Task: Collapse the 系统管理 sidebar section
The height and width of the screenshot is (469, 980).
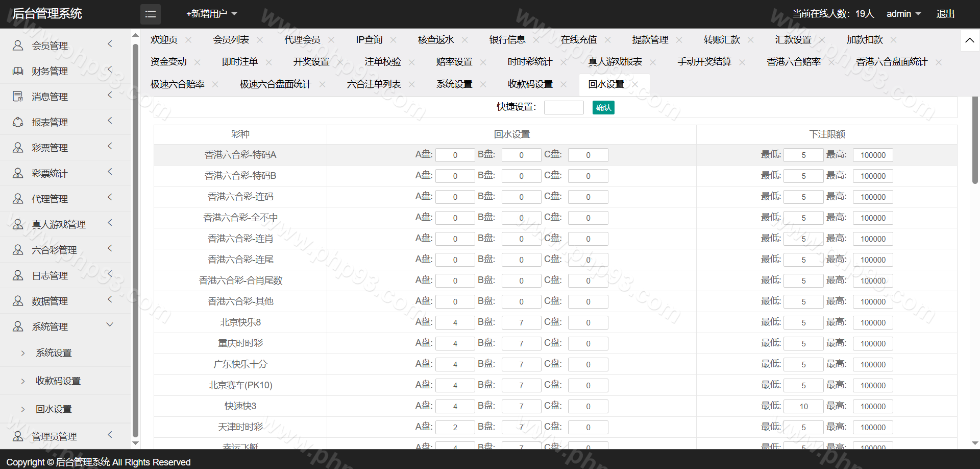Action: coord(110,325)
